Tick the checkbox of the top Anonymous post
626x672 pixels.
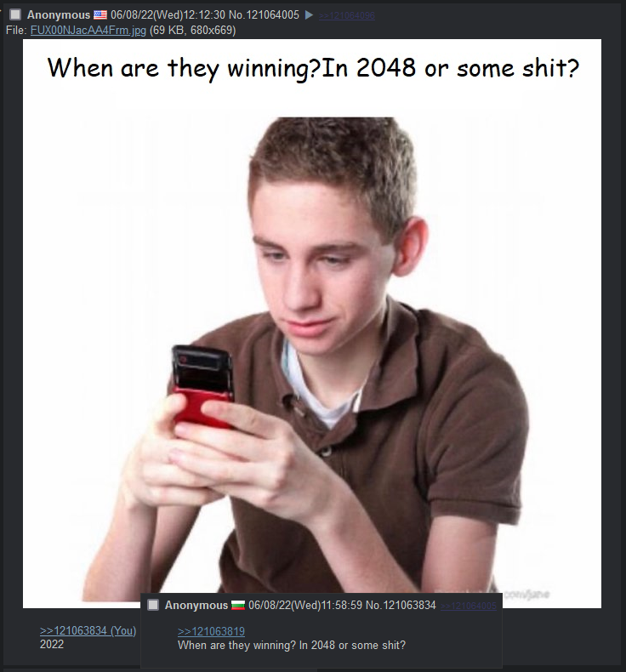pos(15,15)
